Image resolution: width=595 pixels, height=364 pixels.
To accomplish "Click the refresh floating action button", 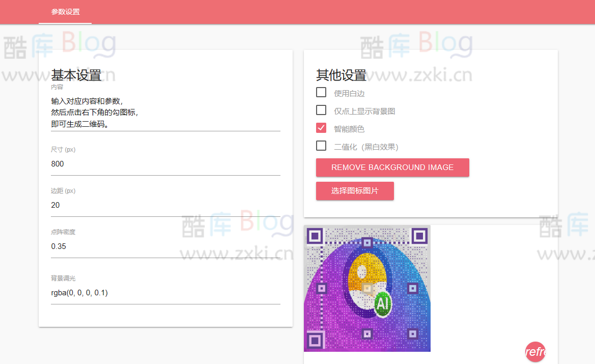I will 534,352.
